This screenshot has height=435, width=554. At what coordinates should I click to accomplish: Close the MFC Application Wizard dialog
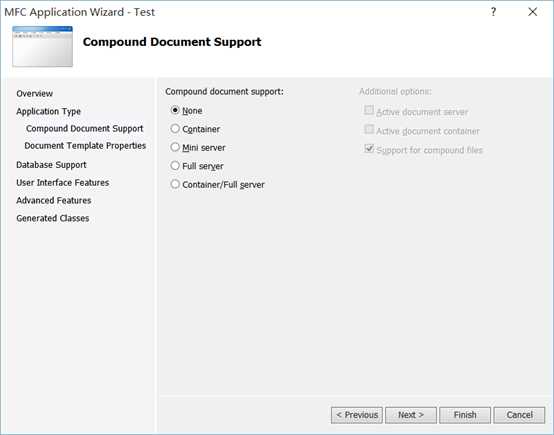pos(532,12)
